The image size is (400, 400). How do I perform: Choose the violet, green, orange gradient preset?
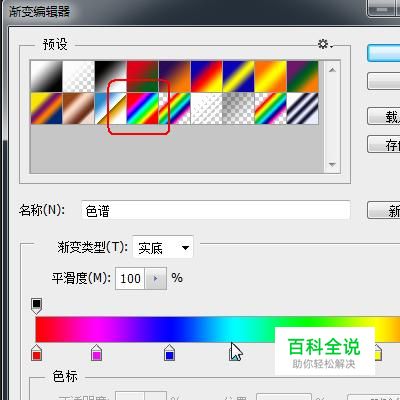coord(303,76)
